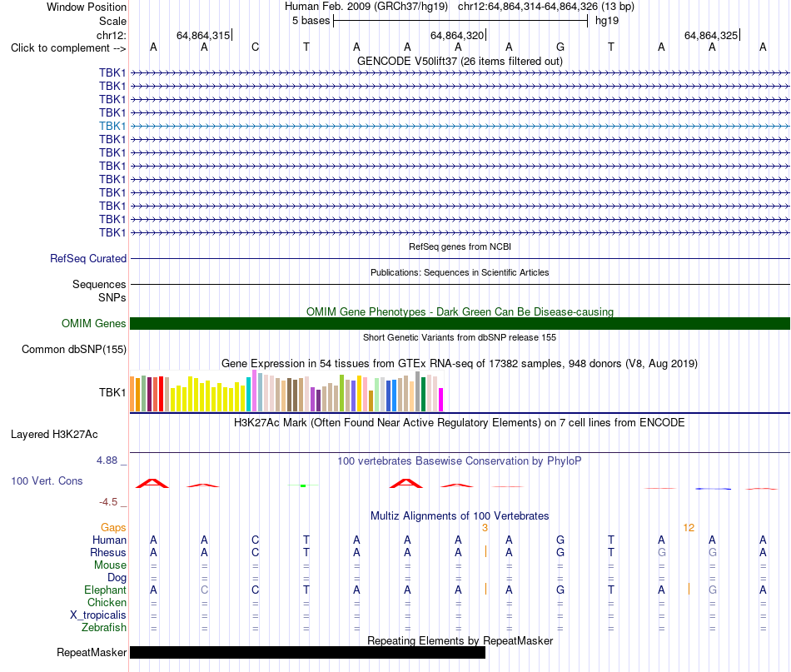791x672 pixels.
Task: Click the 'hg19' label beside the scale bar
Action: click(x=607, y=21)
